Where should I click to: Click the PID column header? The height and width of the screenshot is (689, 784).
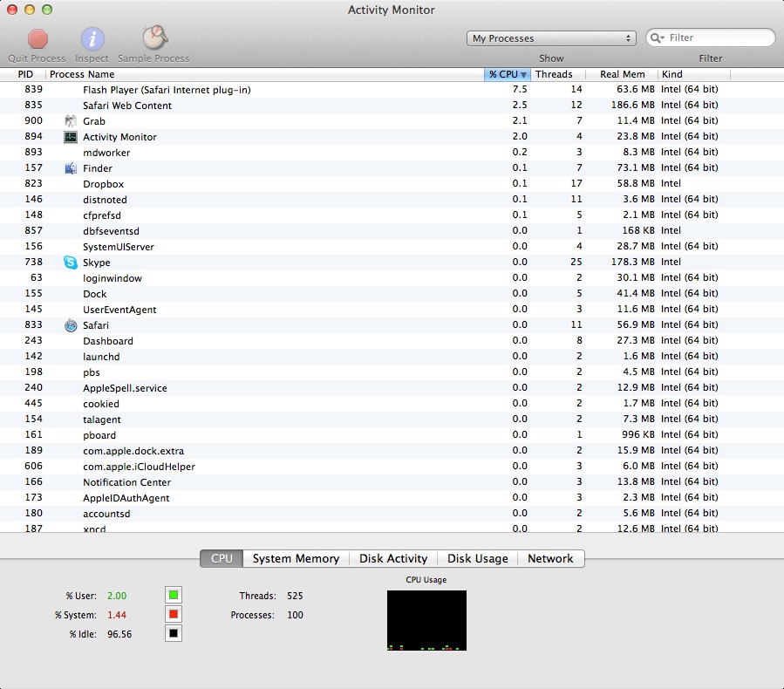[23, 74]
